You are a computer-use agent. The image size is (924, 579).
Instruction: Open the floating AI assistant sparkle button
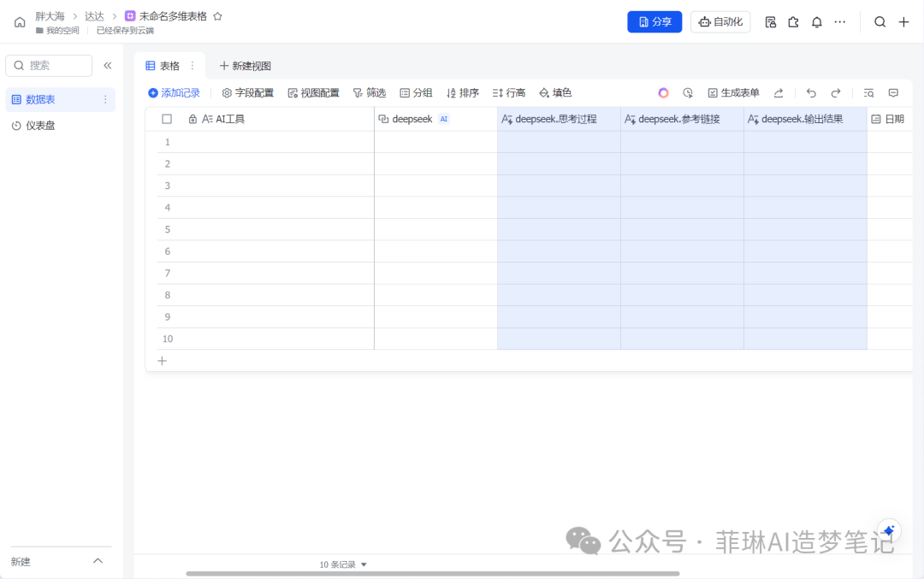[x=889, y=531]
